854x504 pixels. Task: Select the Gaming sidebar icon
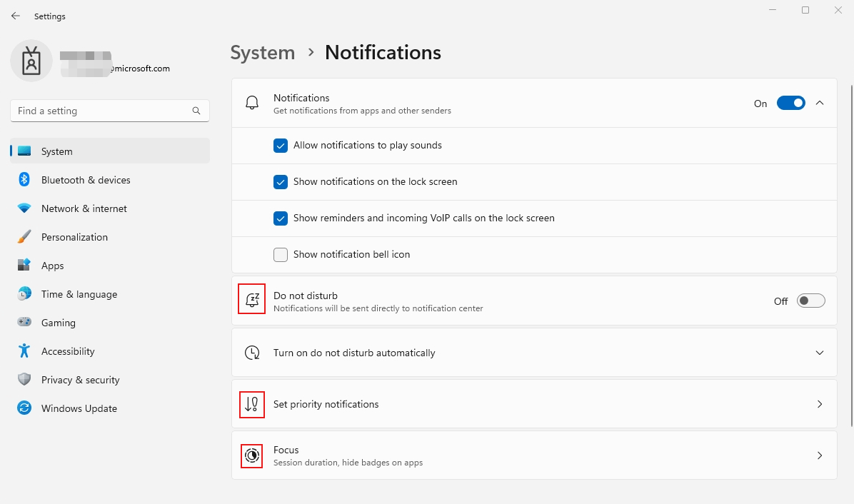24,323
